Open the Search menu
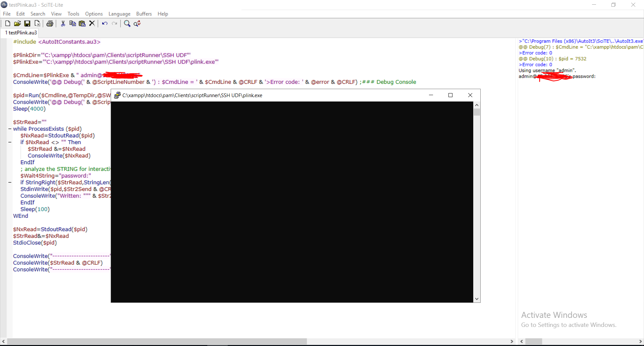644x346 pixels. 38,14
